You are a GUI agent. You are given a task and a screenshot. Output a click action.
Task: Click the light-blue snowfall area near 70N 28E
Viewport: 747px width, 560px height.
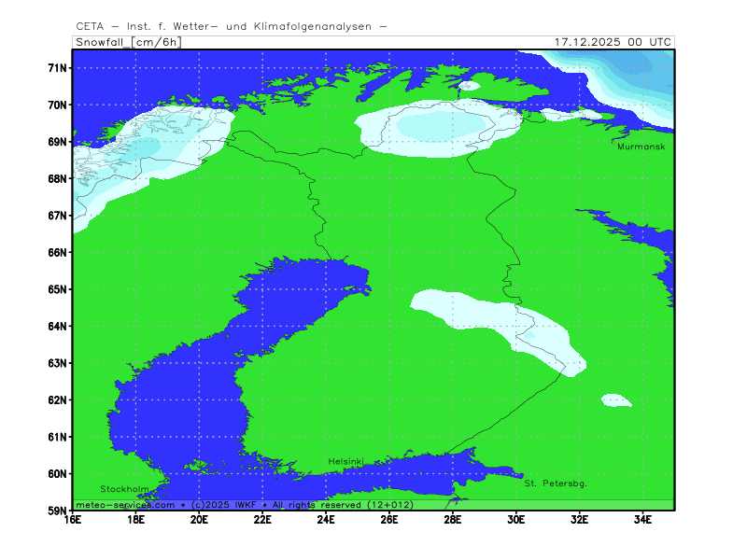tap(441, 125)
